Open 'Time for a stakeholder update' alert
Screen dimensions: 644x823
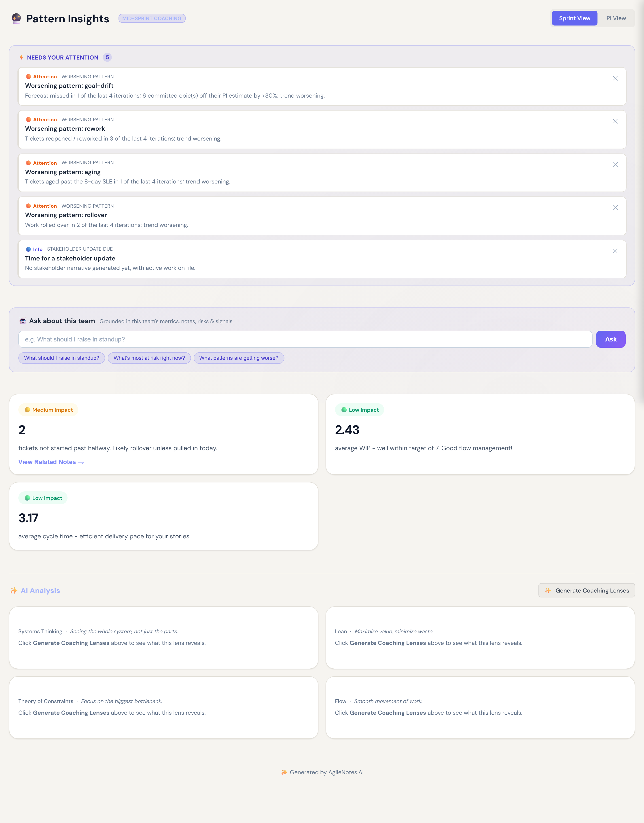coord(322,259)
